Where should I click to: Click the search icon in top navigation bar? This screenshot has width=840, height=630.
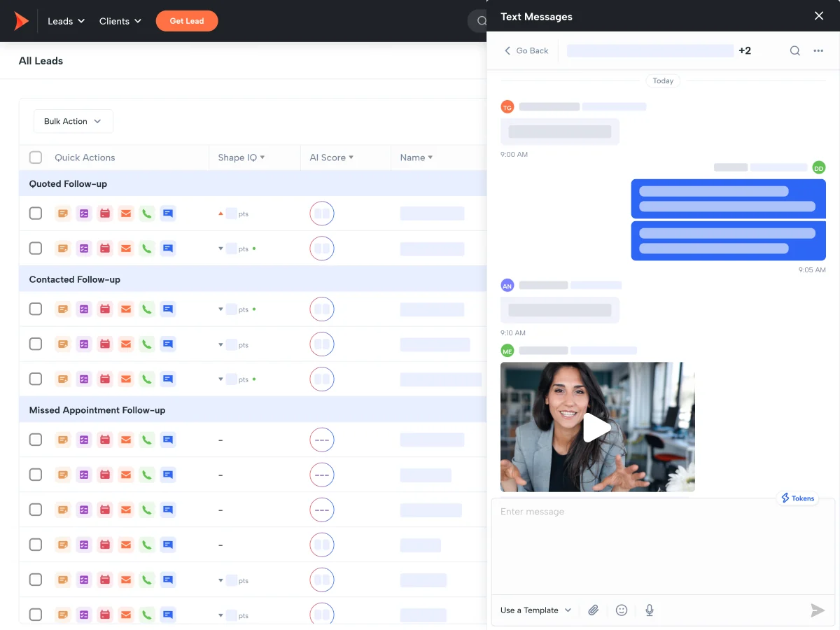point(482,21)
